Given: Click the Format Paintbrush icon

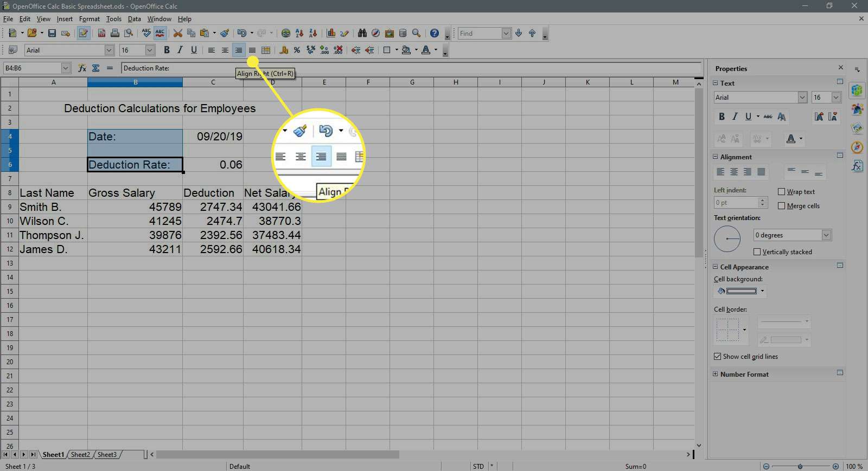Looking at the screenshot, I should click(x=225, y=33).
